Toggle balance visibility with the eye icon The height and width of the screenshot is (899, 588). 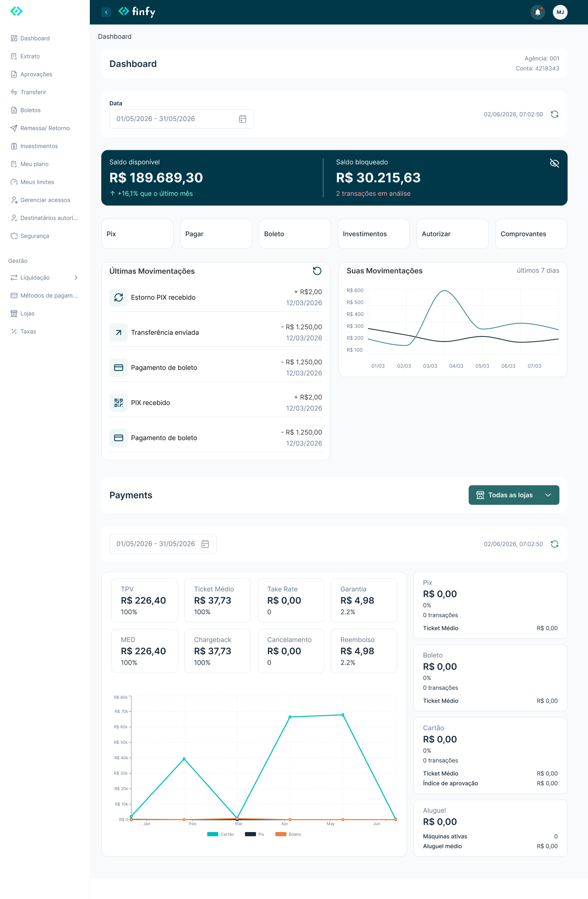point(554,163)
